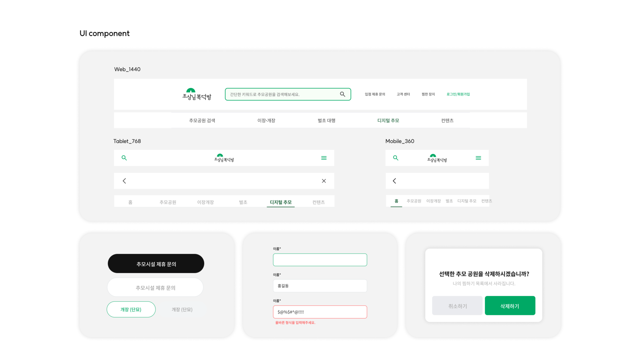Click the 올바른 형식을 입력해주세요 error message

pos(295,323)
